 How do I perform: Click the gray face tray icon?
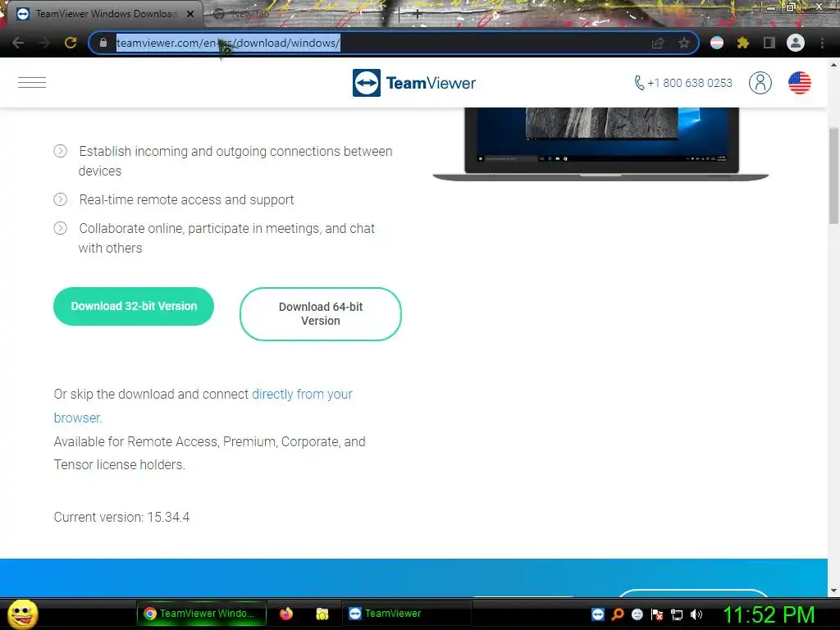[x=637, y=614]
